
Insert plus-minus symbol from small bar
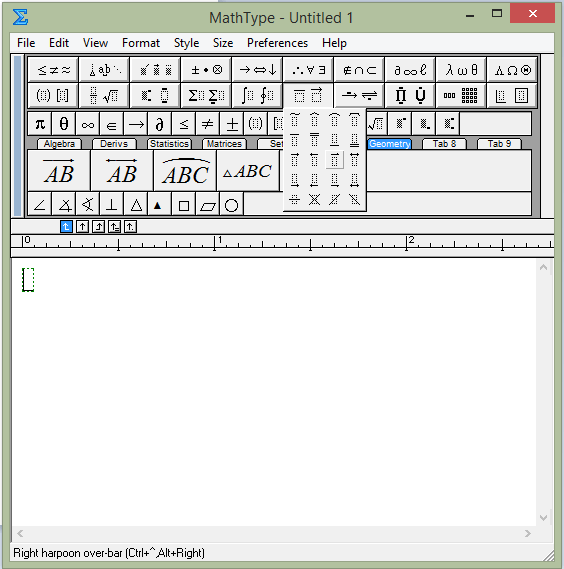click(x=232, y=124)
